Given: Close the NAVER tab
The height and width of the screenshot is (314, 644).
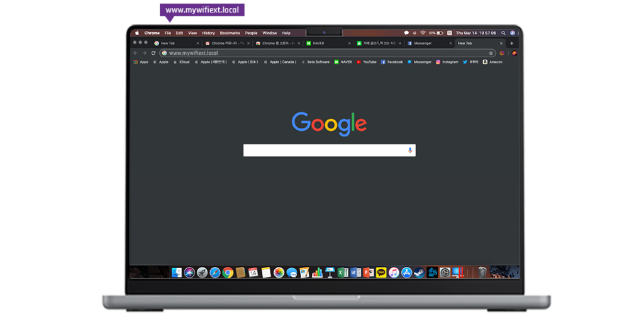Looking at the screenshot, I should click(x=350, y=43).
